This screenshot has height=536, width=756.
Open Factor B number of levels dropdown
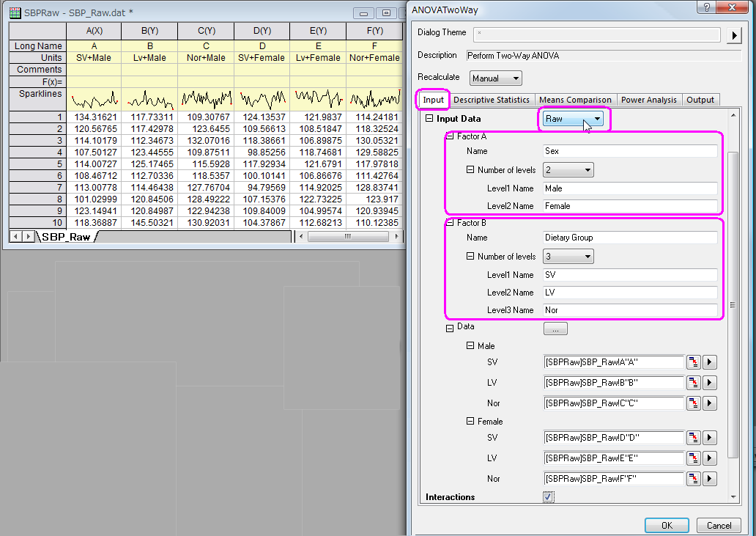click(568, 257)
